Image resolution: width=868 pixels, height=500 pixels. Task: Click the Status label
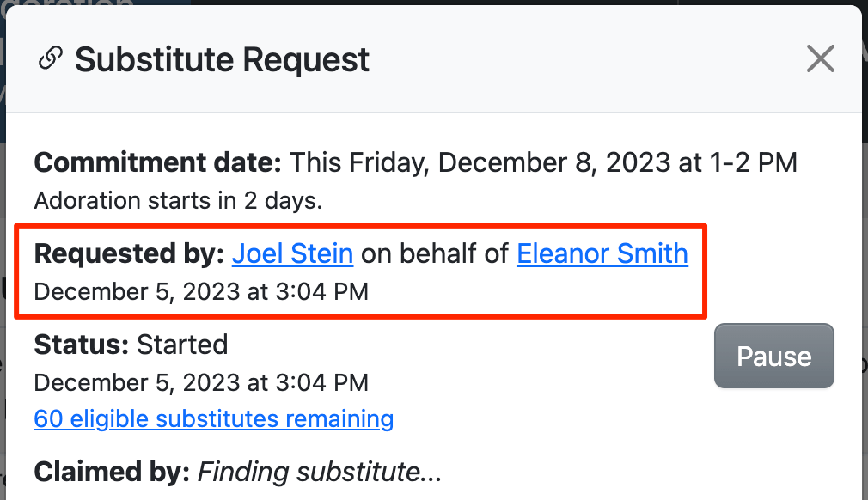coord(82,345)
